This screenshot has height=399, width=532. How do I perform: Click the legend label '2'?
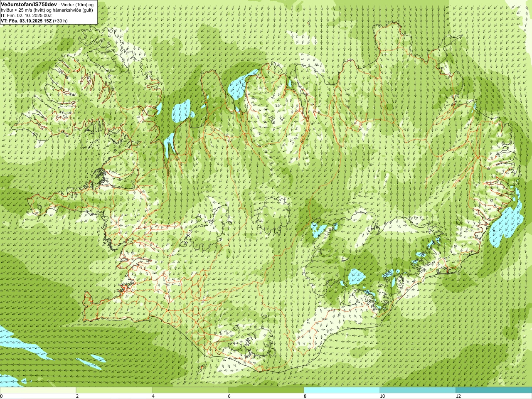click(x=77, y=396)
